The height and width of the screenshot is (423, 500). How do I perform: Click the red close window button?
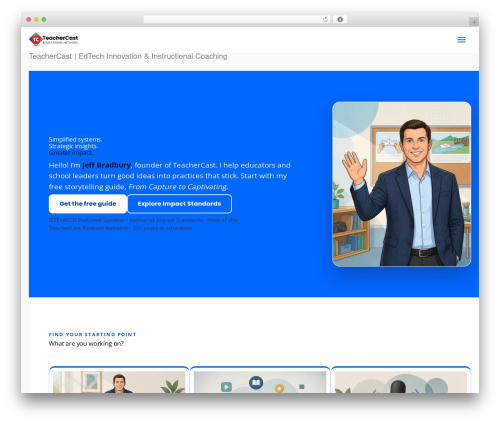coord(29,20)
